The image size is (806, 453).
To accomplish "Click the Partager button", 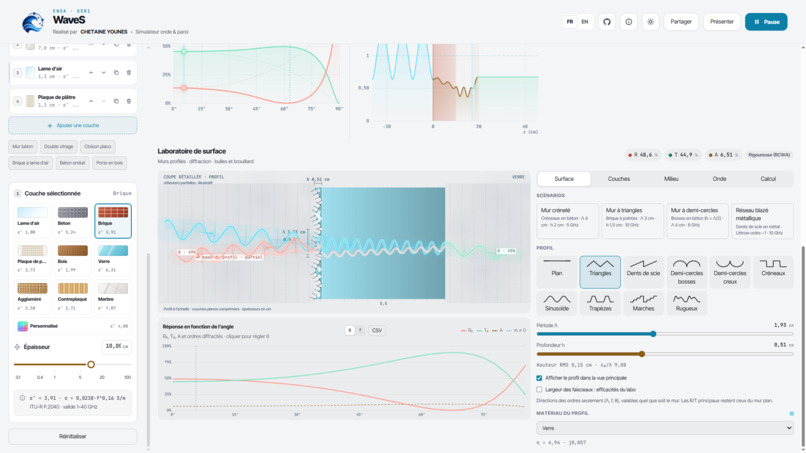I will [681, 22].
